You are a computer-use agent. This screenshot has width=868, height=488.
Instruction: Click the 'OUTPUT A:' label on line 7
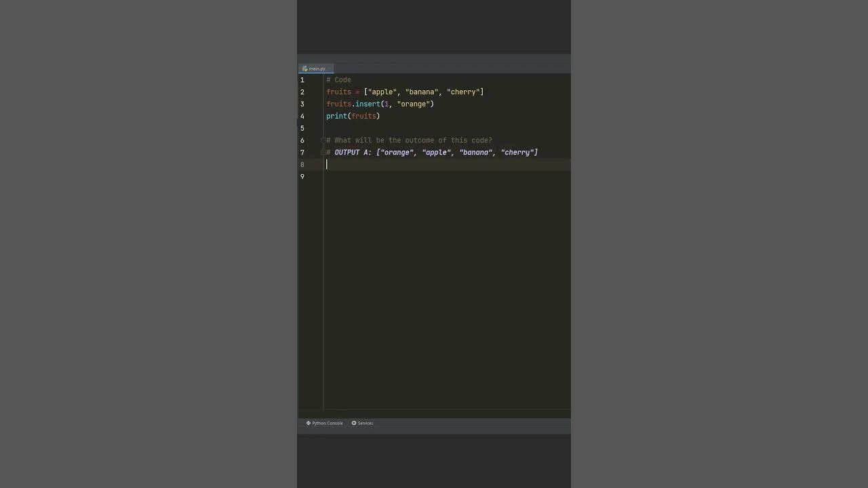[x=353, y=152]
